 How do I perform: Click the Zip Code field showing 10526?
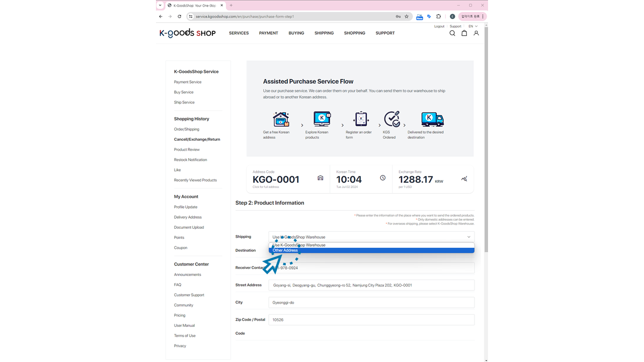371,320
